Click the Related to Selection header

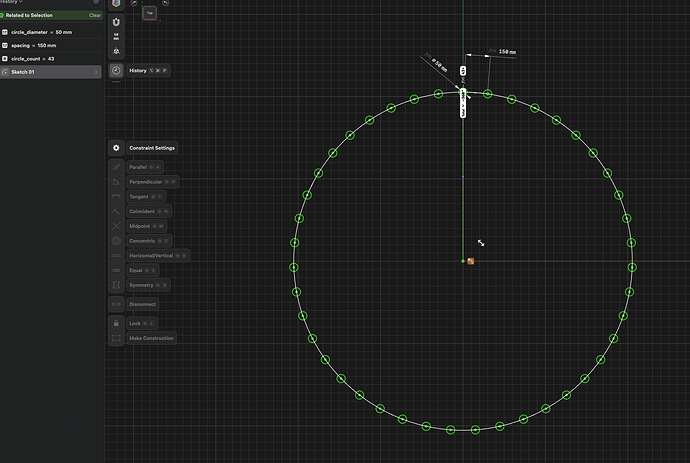[29, 15]
